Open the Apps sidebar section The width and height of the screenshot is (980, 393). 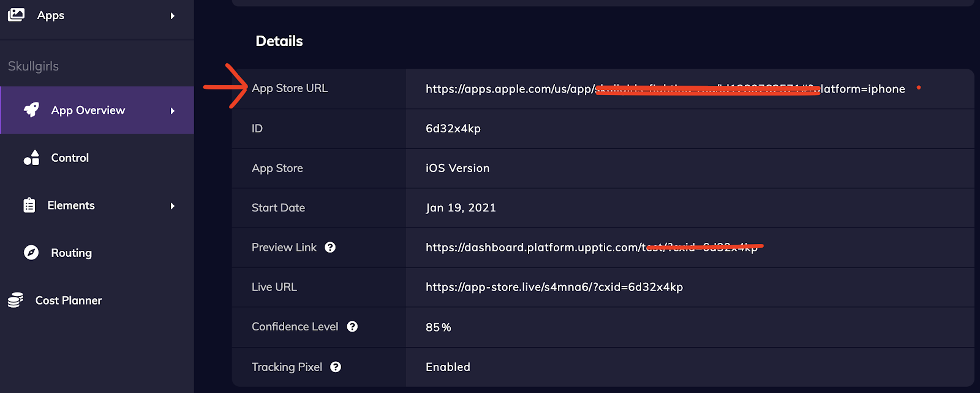click(97, 15)
